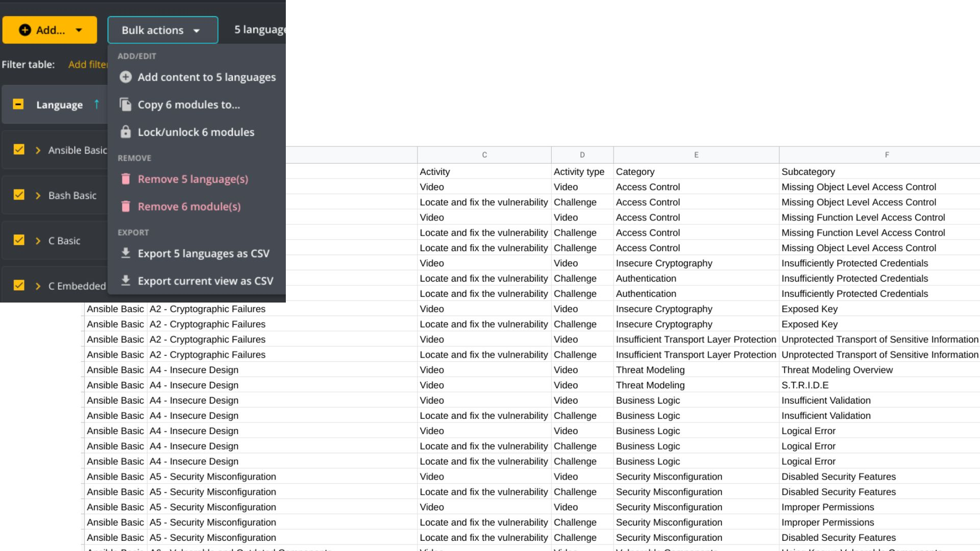
Task: Select the copy icon beside Copy 6 modules
Action: (125, 105)
